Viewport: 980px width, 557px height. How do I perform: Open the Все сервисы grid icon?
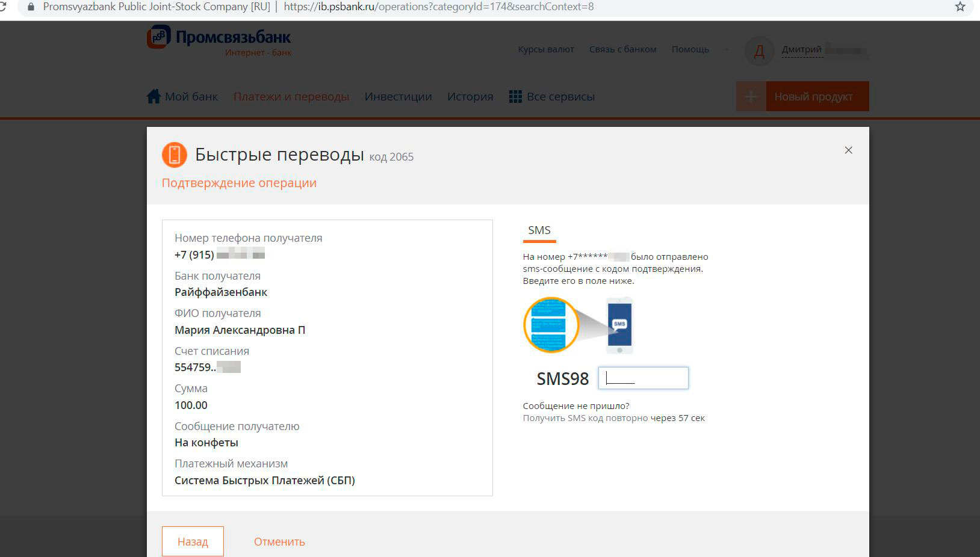point(515,96)
